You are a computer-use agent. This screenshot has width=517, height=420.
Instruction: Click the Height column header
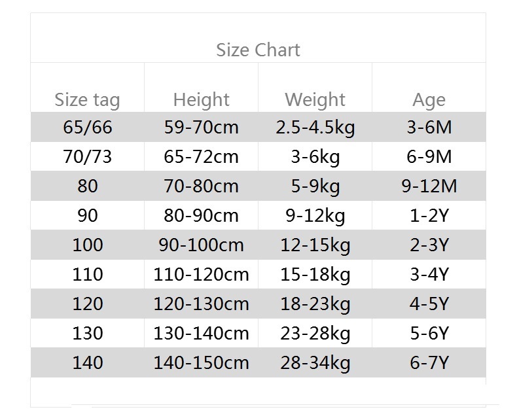point(201,100)
